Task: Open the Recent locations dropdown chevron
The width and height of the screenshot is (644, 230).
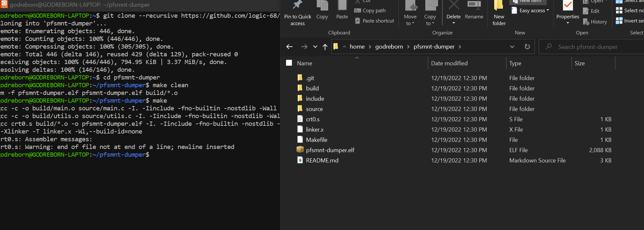Action: tap(315, 47)
